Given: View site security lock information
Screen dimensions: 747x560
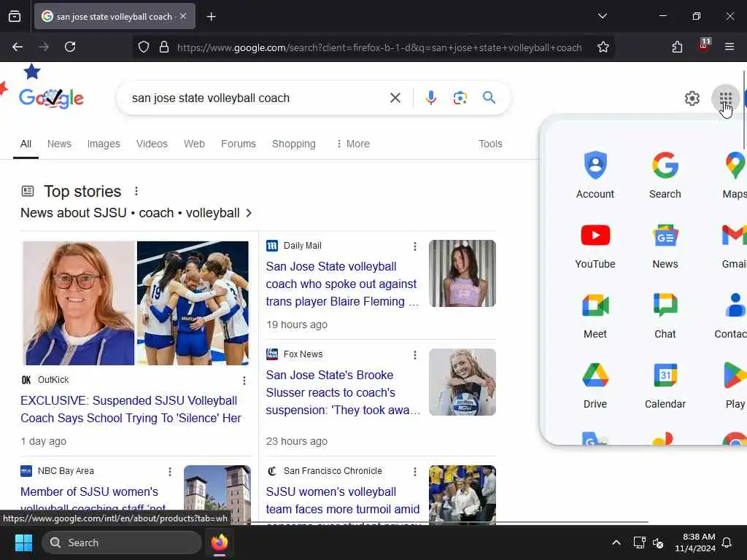Looking at the screenshot, I should [x=164, y=47].
